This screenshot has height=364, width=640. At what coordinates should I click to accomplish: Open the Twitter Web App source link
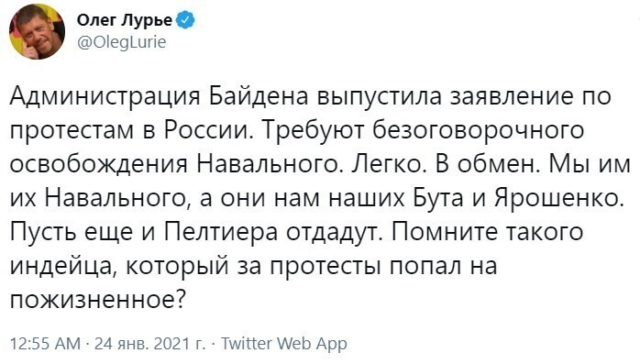click(283, 344)
